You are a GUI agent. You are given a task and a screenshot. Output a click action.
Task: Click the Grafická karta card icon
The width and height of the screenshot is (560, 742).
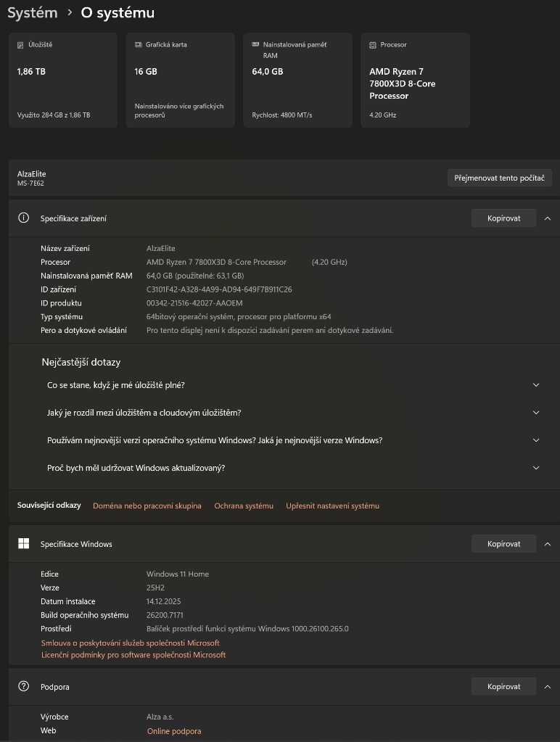coord(138,45)
